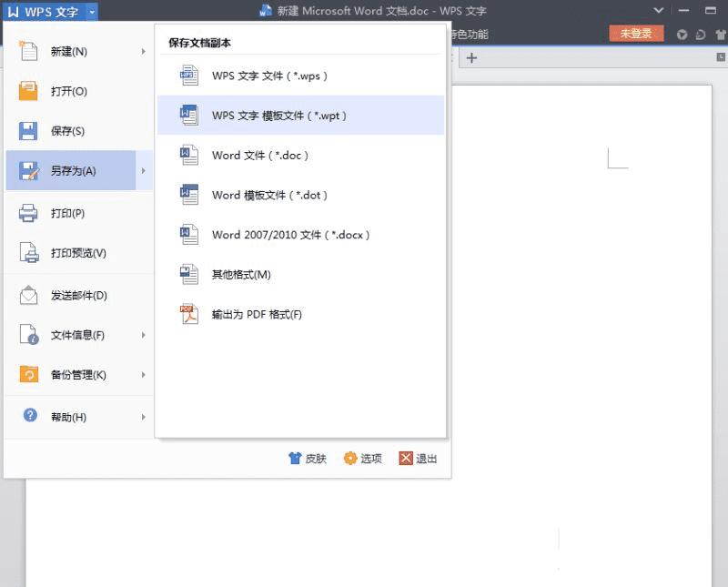This screenshot has width=728, height=587.
Task: Save copy as Word 2007/2010 文件 (*.docx)
Action: [301, 235]
